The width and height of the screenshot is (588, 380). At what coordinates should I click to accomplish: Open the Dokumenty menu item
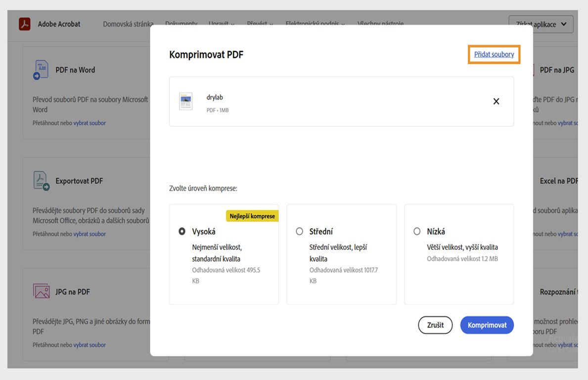pos(181,23)
